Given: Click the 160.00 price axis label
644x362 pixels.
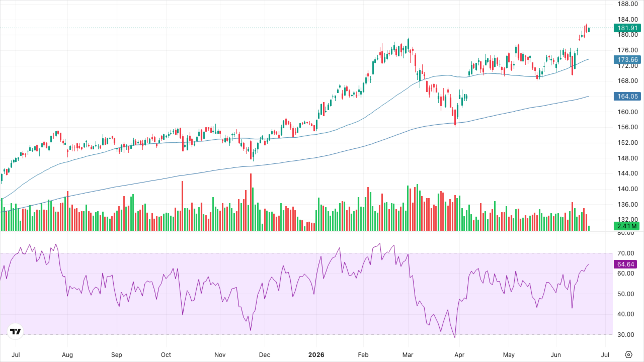Looking at the screenshot, I should (628, 112).
